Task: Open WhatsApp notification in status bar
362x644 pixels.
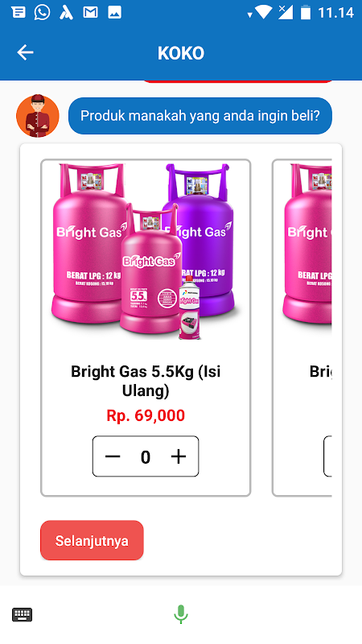Action: (x=43, y=12)
